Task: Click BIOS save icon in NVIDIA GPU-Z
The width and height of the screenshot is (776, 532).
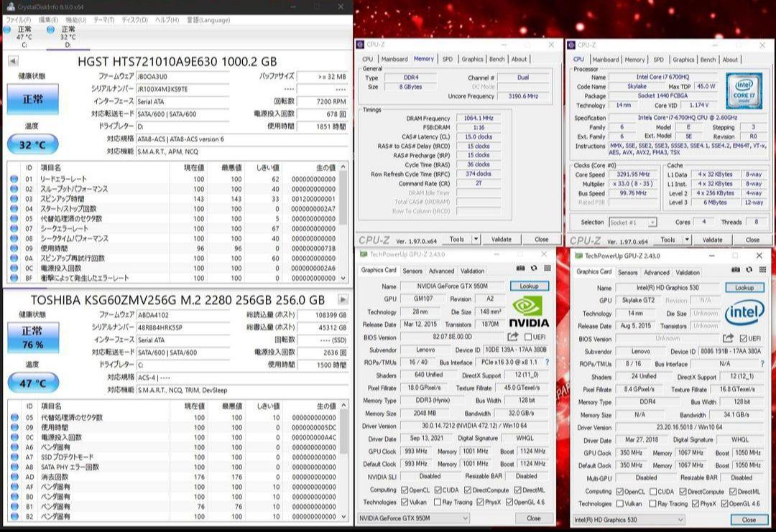Action: tap(513, 337)
